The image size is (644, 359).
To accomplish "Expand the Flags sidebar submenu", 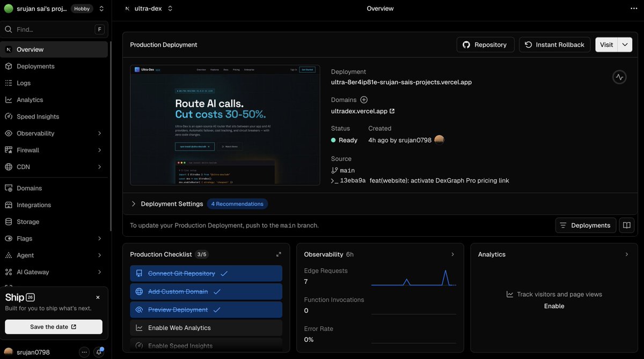I will (x=99, y=238).
